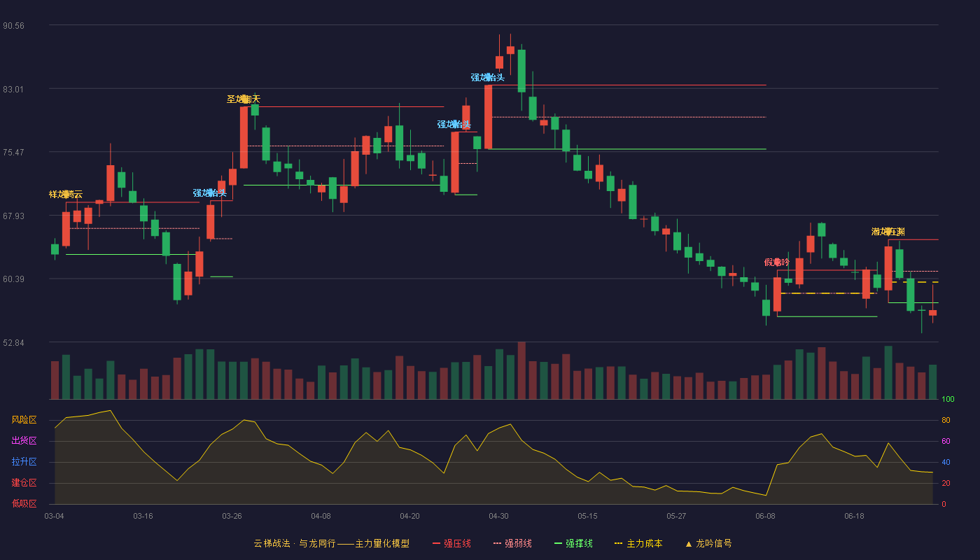Viewport: 980px width, 560px height.
Task: Select the 风险区 zone label
Action: 24,420
